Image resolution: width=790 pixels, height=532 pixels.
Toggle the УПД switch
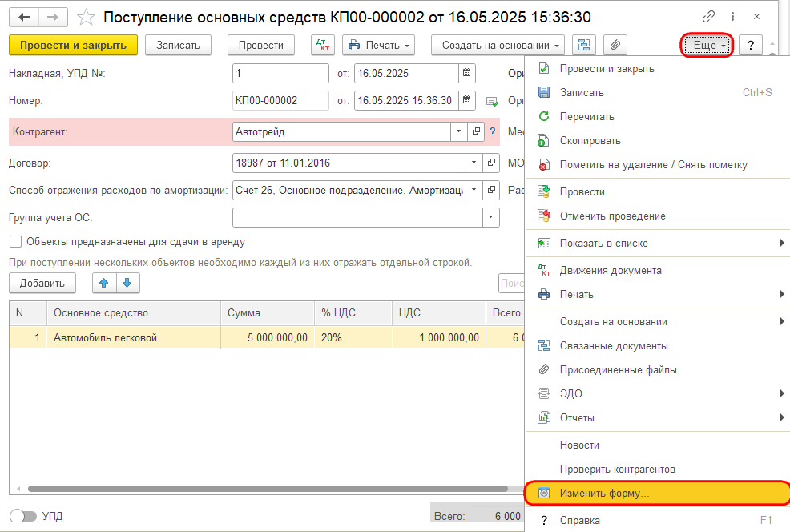pos(23,516)
